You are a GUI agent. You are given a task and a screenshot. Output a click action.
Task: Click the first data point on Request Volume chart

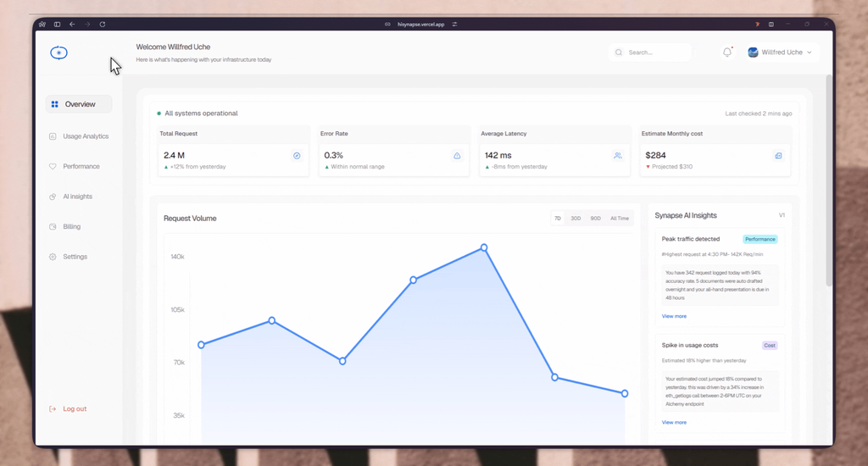coord(201,345)
